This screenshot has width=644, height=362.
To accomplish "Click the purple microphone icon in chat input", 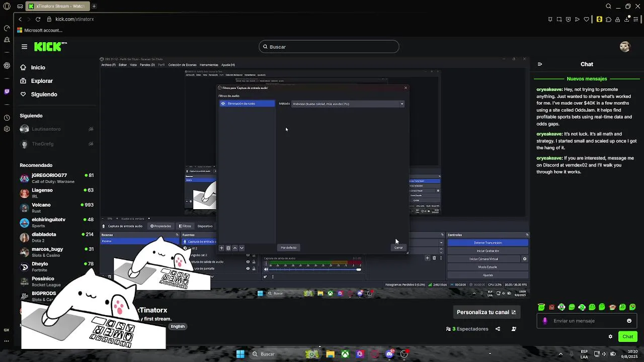I will click(x=545, y=321).
